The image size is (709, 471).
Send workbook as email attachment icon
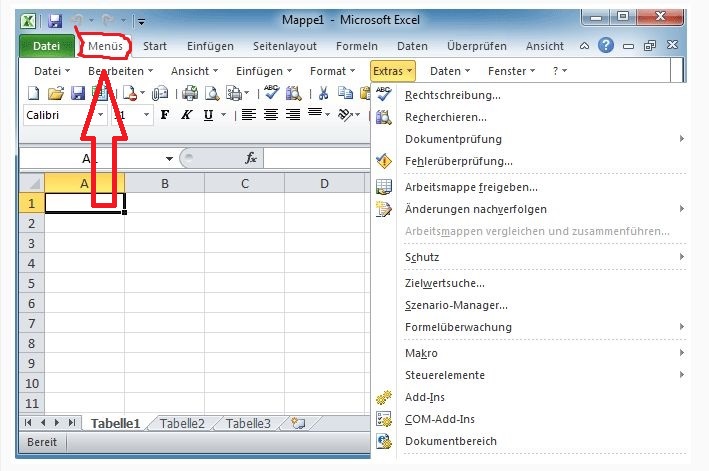pos(159,94)
